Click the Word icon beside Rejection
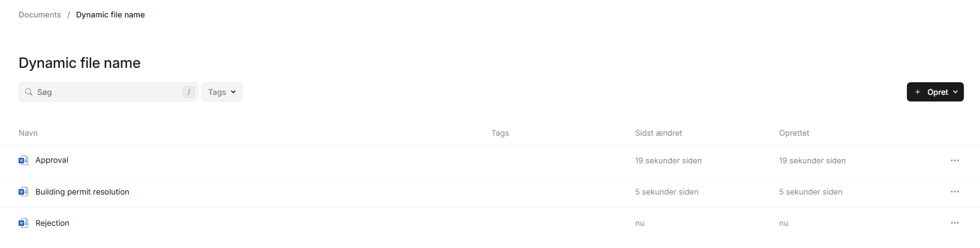This screenshot has height=248, width=980. 23,223
